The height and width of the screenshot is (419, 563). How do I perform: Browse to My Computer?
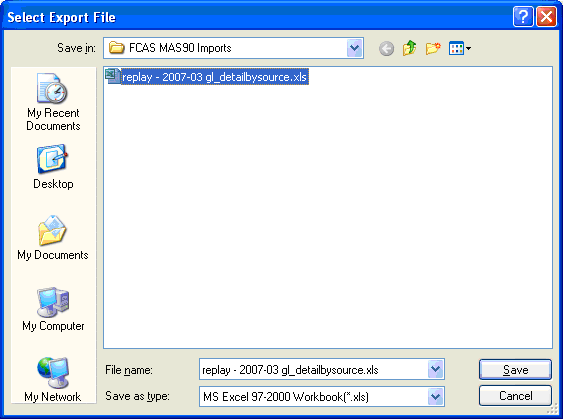click(x=53, y=309)
